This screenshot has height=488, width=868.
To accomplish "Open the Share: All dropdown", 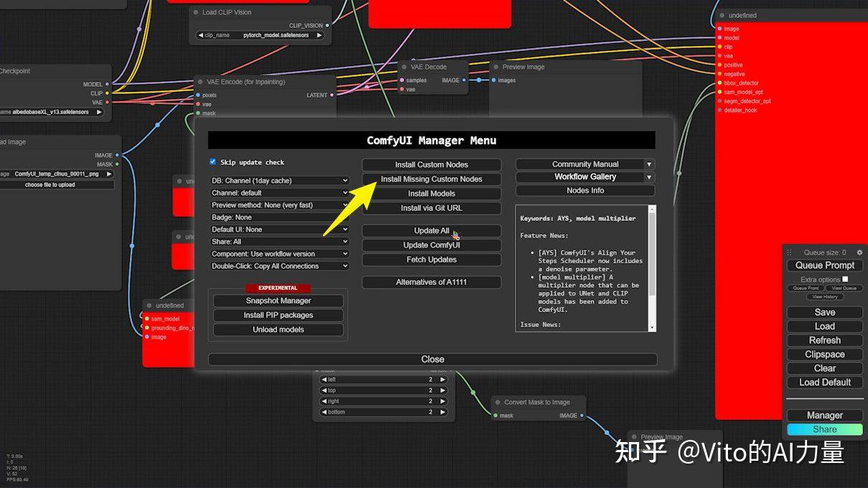I will click(x=279, y=241).
